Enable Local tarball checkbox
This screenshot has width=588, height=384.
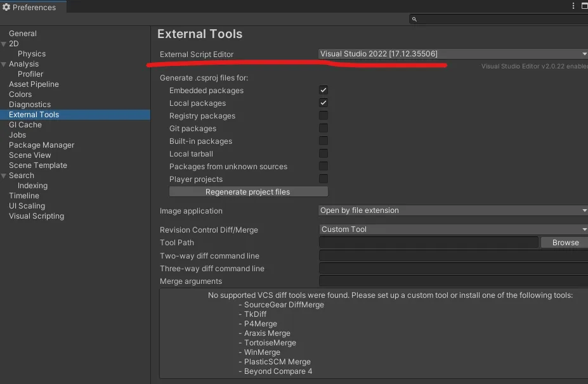pyautogui.click(x=323, y=153)
